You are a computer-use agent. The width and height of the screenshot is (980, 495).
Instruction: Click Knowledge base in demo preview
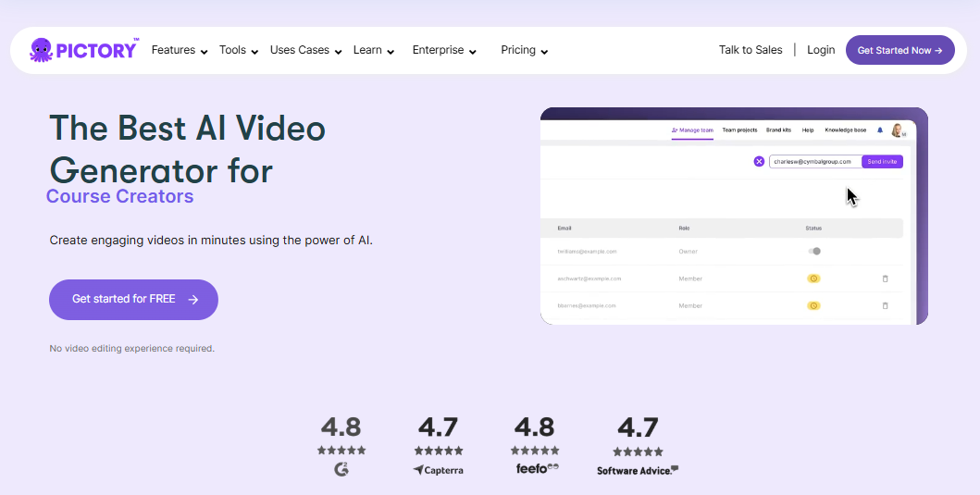click(x=846, y=130)
